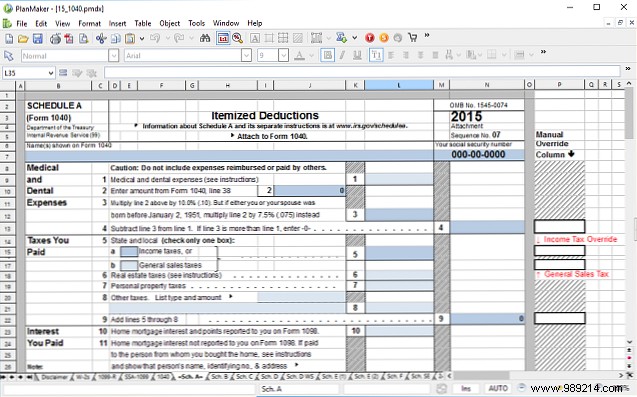
Task: Open the Insert menu
Action: [117, 24]
